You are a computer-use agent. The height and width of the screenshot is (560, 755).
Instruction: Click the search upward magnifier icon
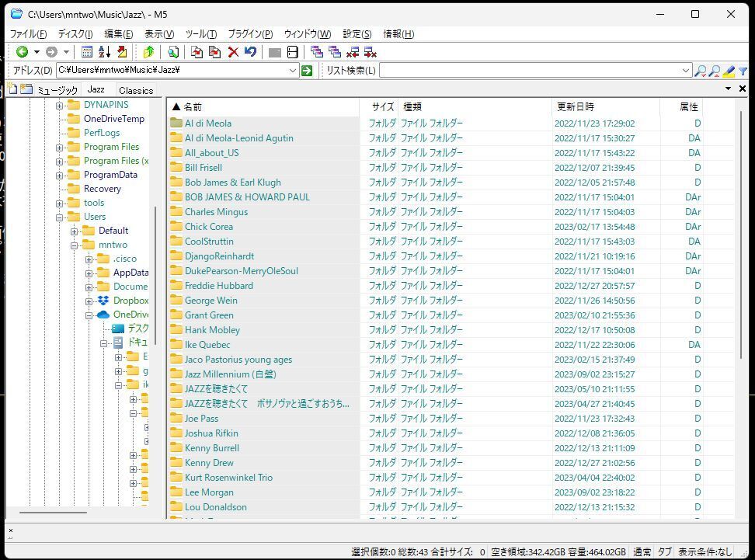pos(715,71)
